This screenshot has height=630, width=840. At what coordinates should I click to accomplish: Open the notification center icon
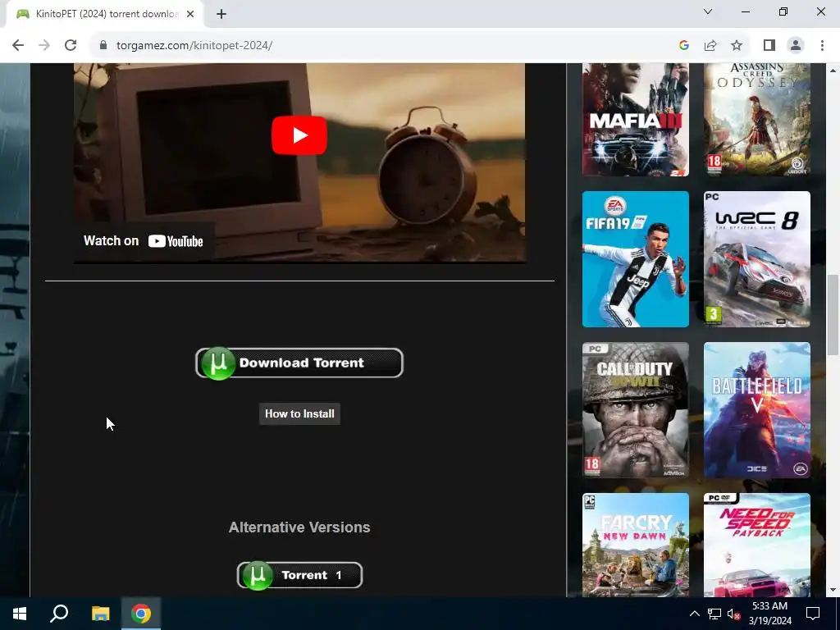click(813, 614)
